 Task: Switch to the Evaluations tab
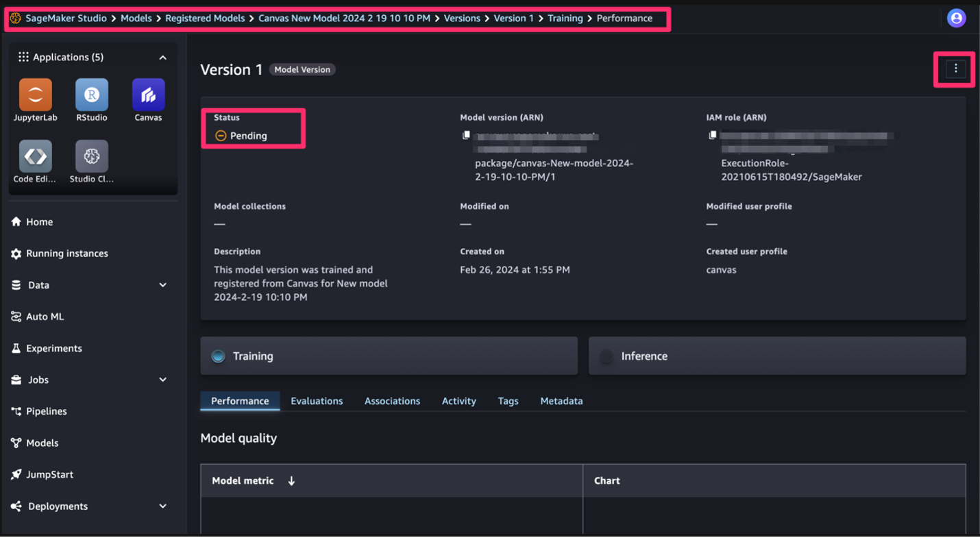(x=317, y=401)
